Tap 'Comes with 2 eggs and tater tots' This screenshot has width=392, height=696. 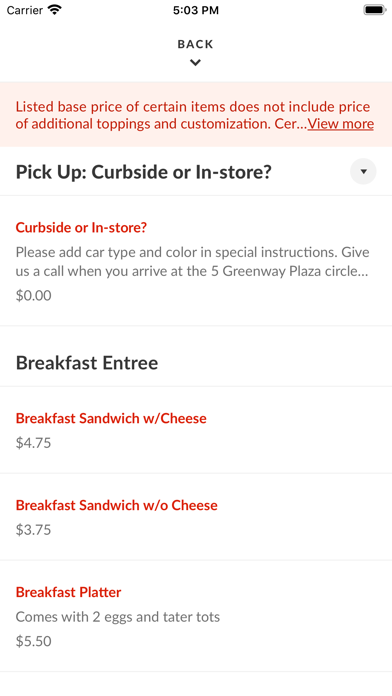pyautogui.click(x=118, y=617)
